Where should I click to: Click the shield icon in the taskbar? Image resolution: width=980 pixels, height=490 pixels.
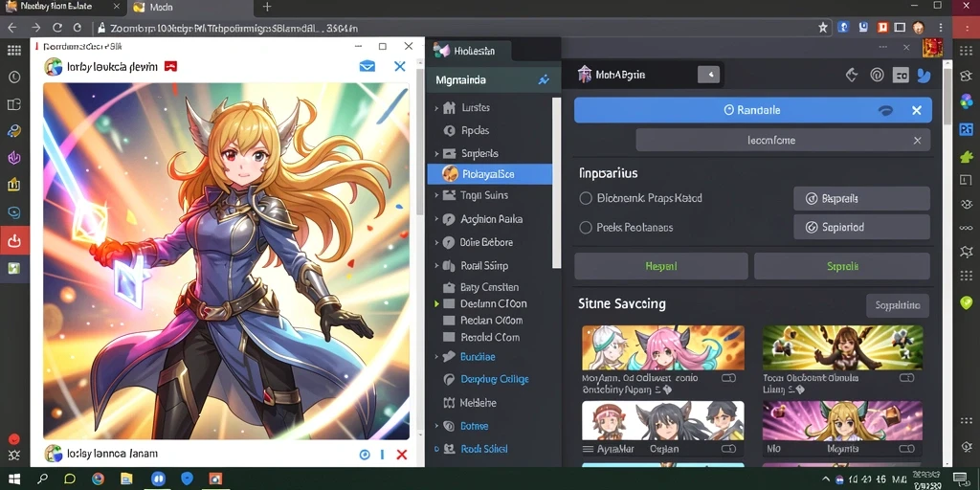[187, 479]
